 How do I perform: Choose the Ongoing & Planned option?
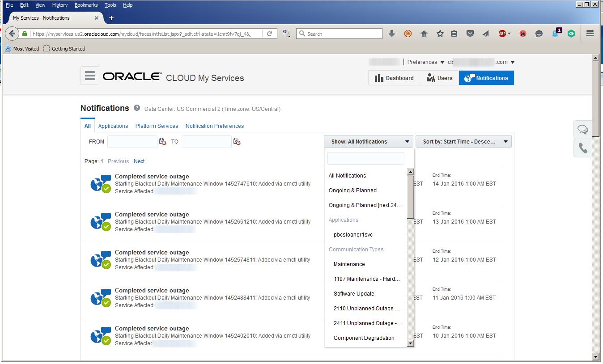pos(352,190)
